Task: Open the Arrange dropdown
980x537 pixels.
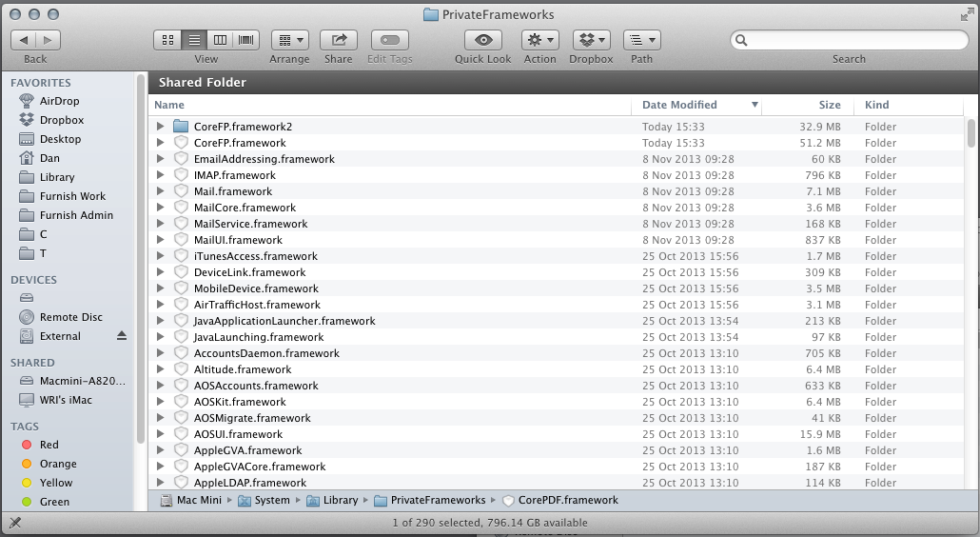Action: pyautogui.click(x=290, y=40)
